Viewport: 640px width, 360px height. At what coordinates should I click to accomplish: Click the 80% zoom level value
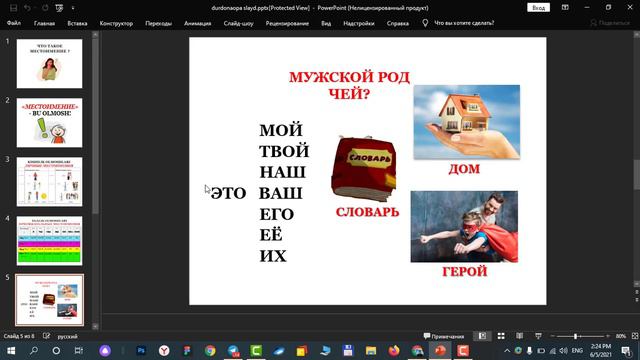[621, 336]
